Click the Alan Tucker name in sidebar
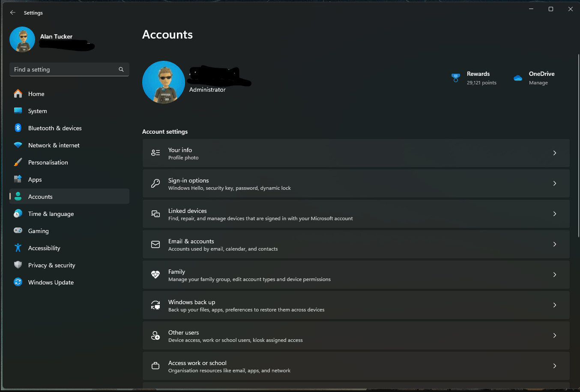580x392 pixels. click(x=56, y=36)
